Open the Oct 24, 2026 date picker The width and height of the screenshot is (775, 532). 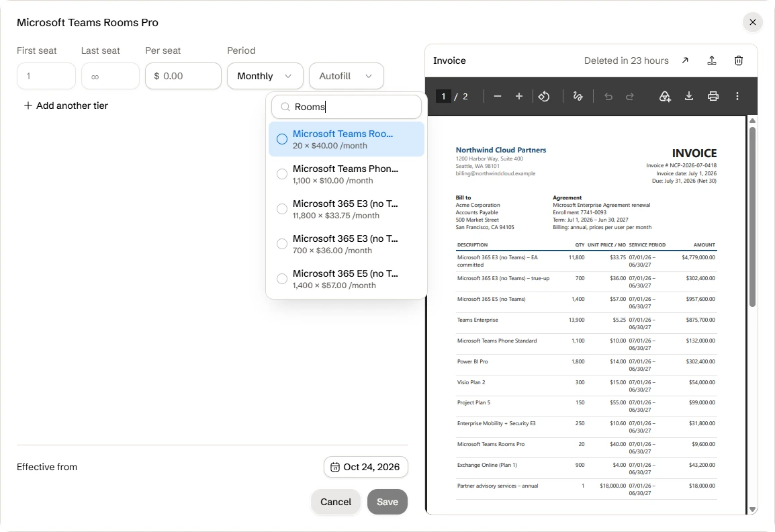point(366,467)
